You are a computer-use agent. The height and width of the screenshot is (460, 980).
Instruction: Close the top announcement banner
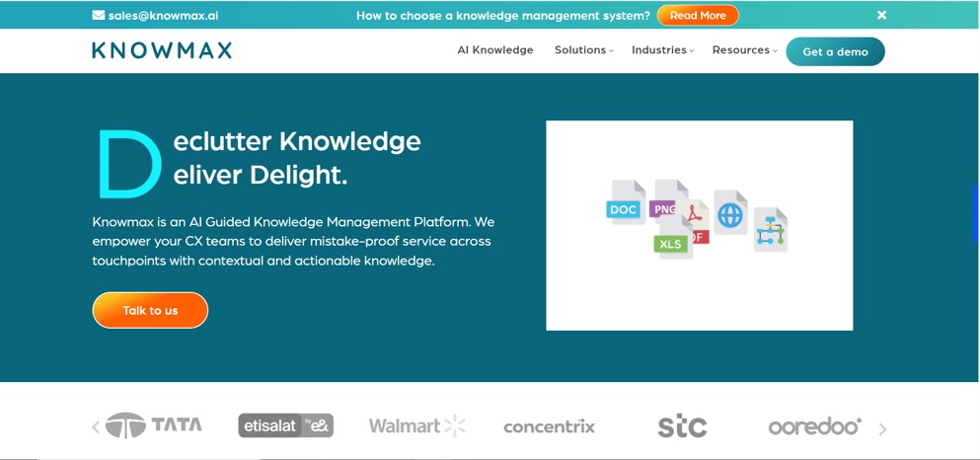pyautogui.click(x=881, y=15)
